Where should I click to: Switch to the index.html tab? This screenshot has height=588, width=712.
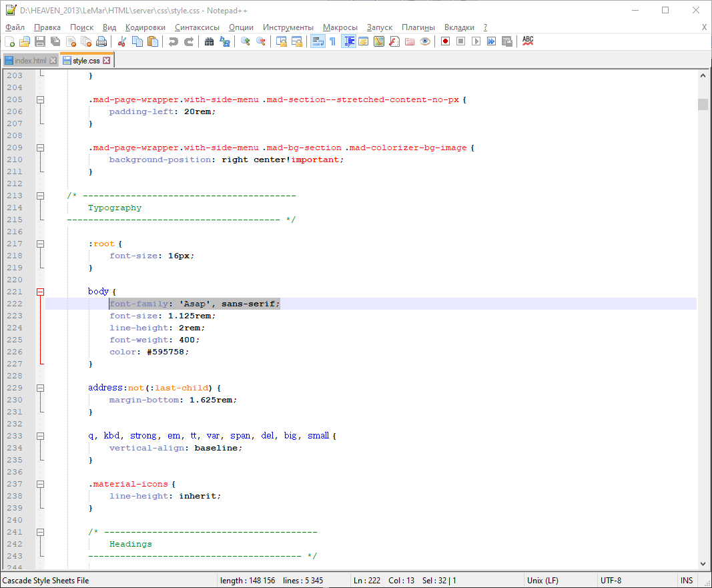pos(30,61)
